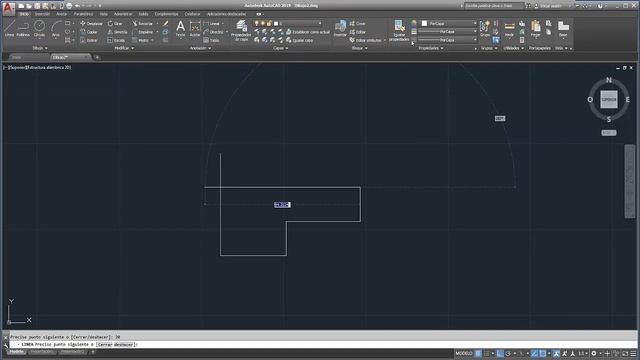Open Propiedades de capa panel
640x360 pixels.
[241, 30]
